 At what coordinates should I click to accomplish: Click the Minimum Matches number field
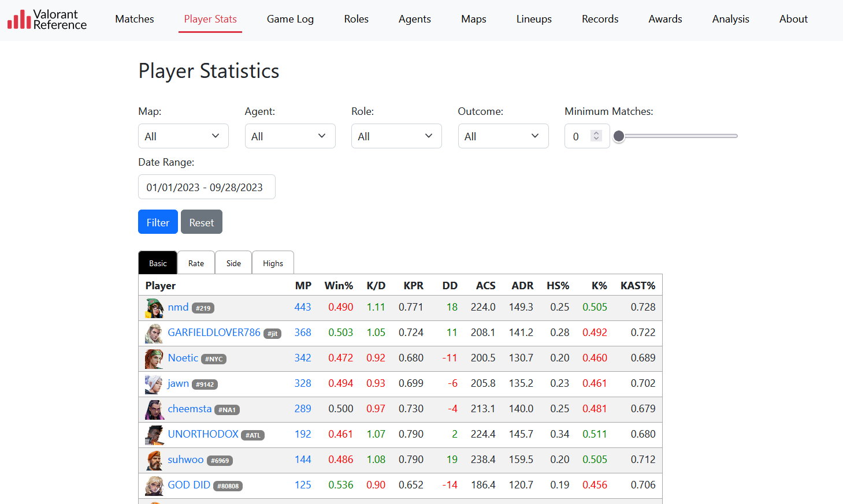pyautogui.click(x=587, y=136)
